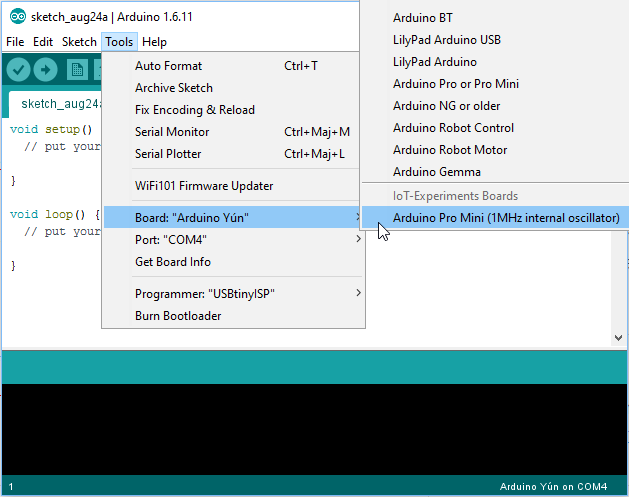This screenshot has width=629, height=497.
Task: Open the File menu
Action: pyautogui.click(x=15, y=42)
